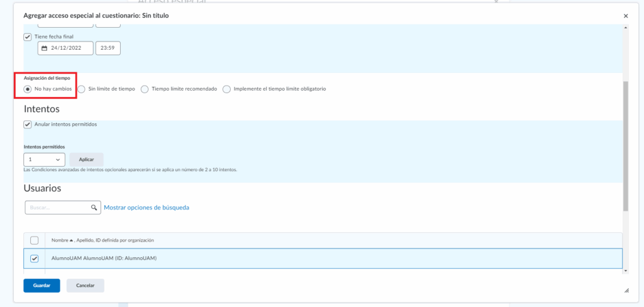Click the search magnifier icon in Usuarios

[x=94, y=207]
